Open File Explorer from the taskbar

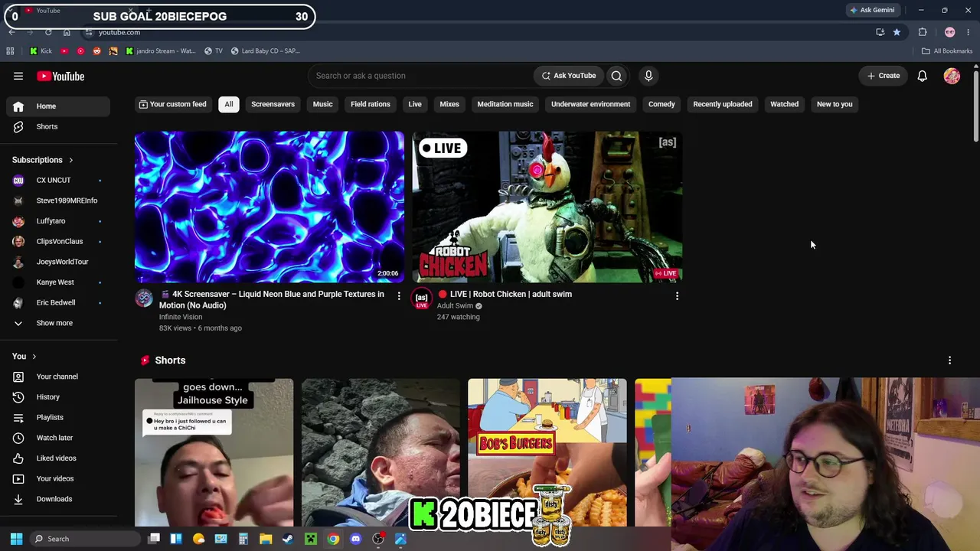(266, 539)
